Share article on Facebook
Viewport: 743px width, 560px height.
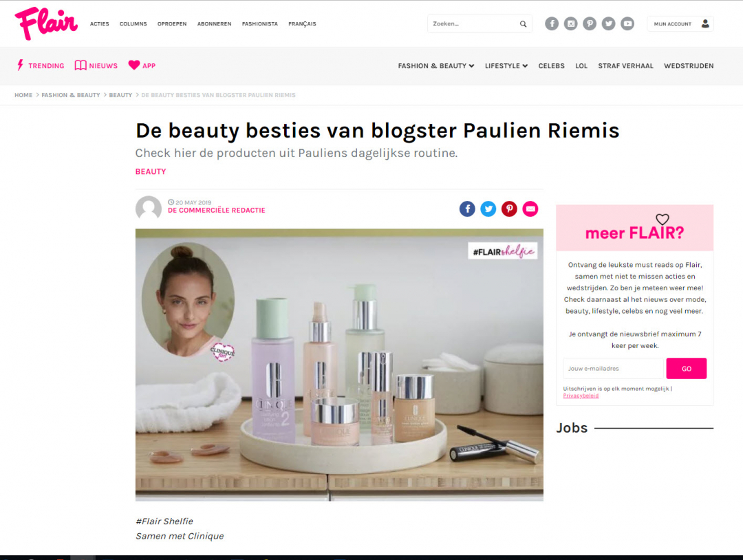pyautogui.click(x=467, y=208)
